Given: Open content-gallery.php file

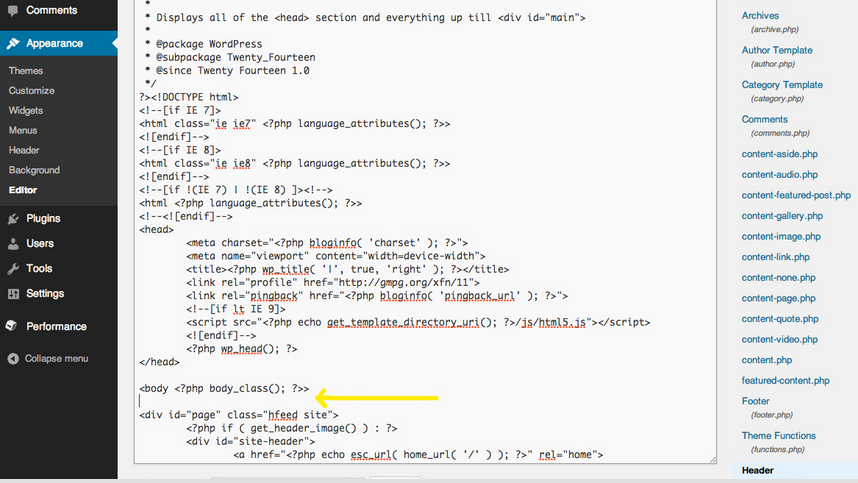Looking at the screenshot, I should [782, 216].
